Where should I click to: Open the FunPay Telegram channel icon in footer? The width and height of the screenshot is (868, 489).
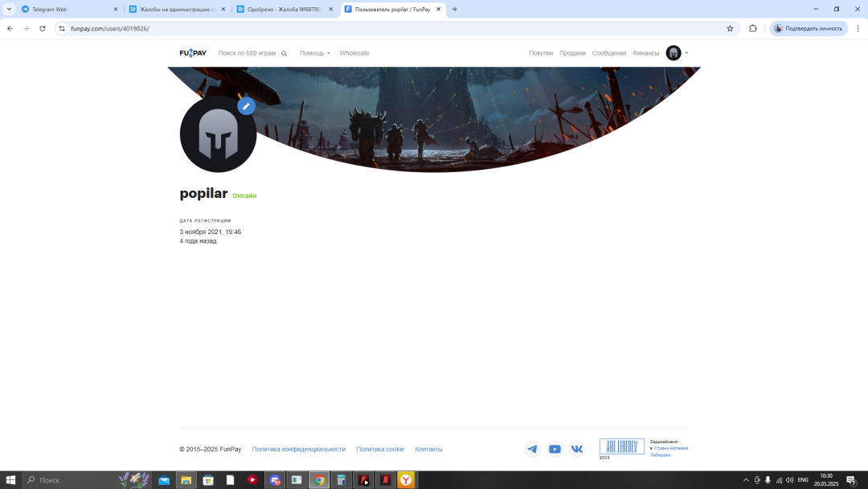point(533,449)
